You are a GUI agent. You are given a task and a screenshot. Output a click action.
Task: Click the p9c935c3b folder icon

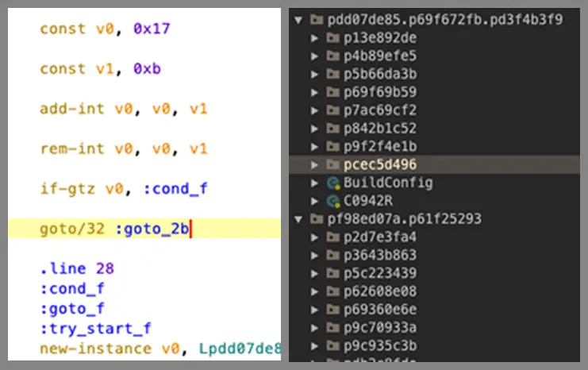click(332, 345)
